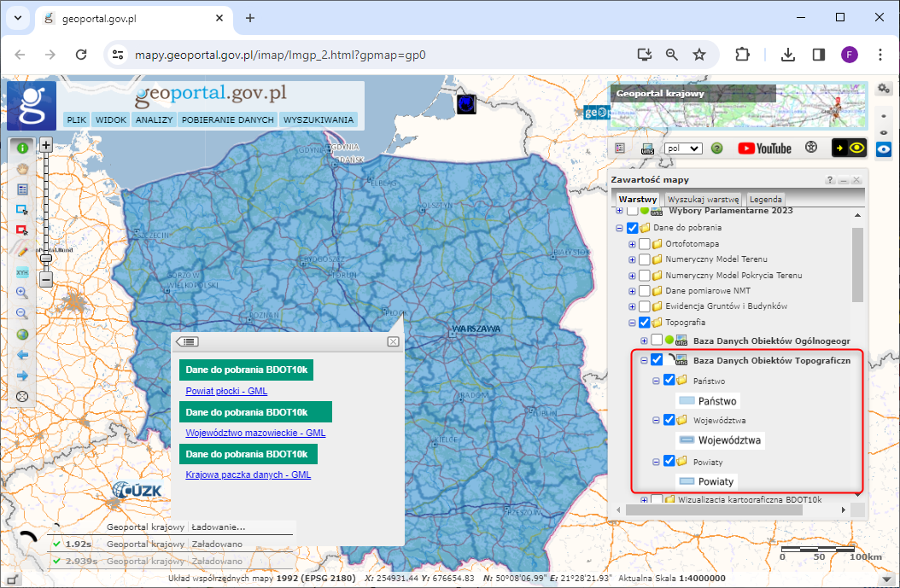This screenshot has height=588, width=900.
Task: Open settings gear in top-right of map
Action: 884,89
